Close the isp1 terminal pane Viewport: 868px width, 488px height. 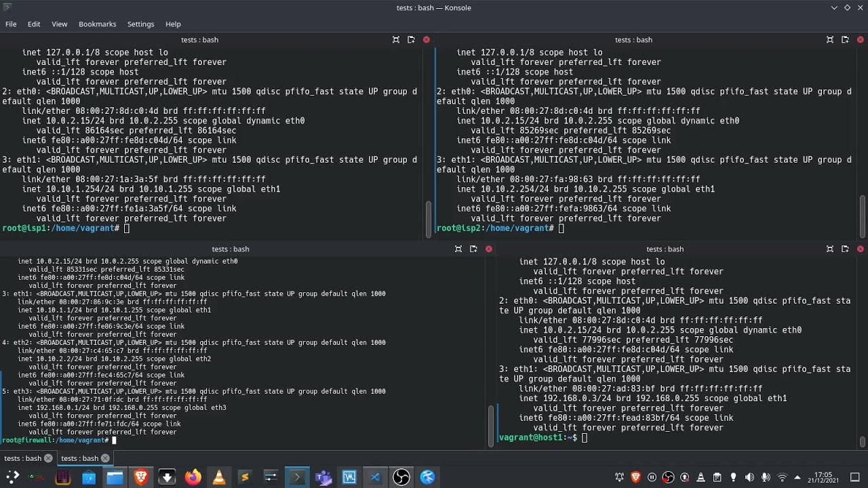click(426, 40)
